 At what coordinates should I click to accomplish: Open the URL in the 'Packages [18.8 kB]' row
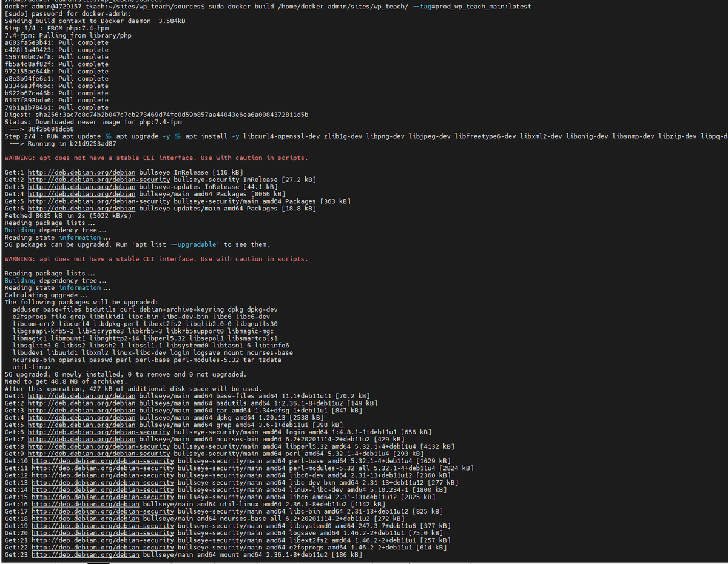tap(82, 209)
